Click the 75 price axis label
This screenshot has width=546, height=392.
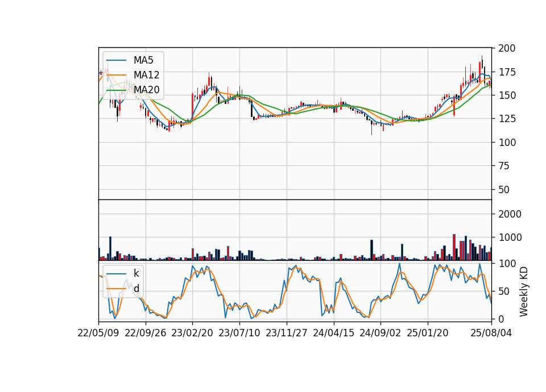504,166
